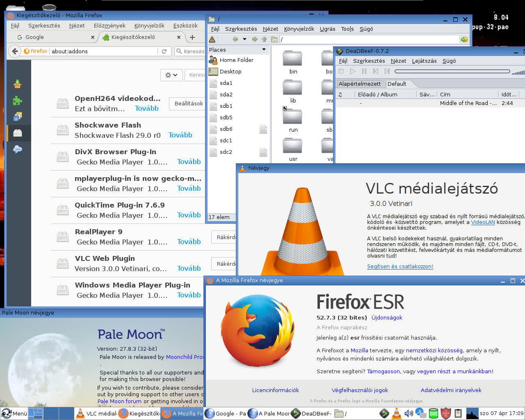
Task: Skip to next track in DeaDBeeF
Action: pos(387,71)
